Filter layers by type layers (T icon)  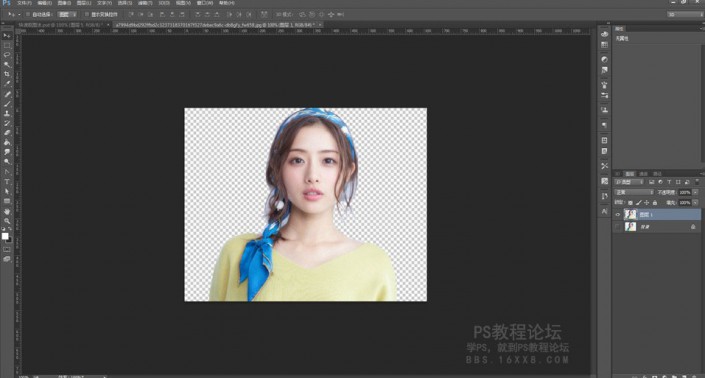pos(669,182)
